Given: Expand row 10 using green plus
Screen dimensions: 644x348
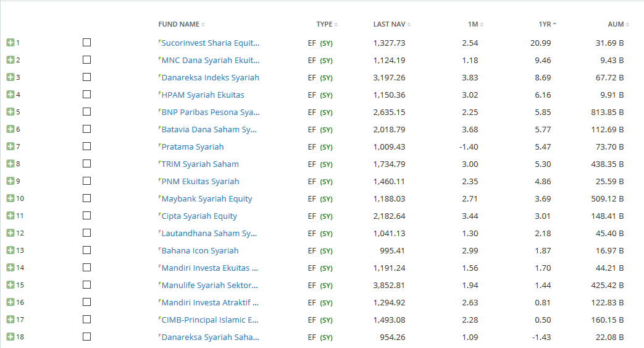Looking at the screenshot, I should click(x=10, y=198).
